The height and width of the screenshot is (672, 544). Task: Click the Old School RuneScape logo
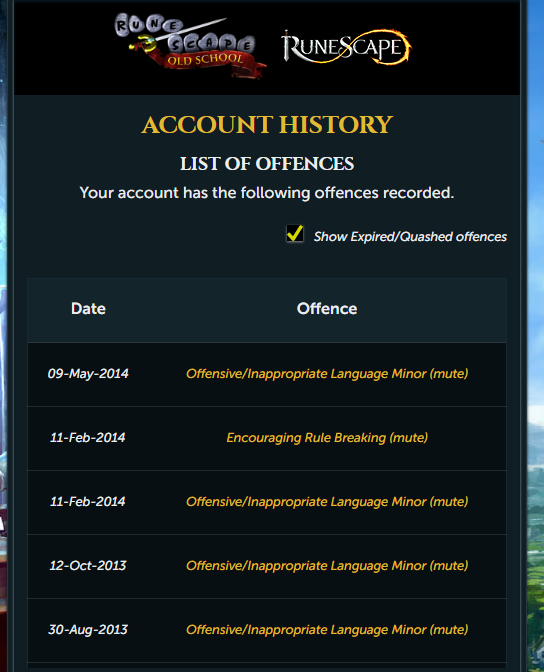click(x=190, y=46)
